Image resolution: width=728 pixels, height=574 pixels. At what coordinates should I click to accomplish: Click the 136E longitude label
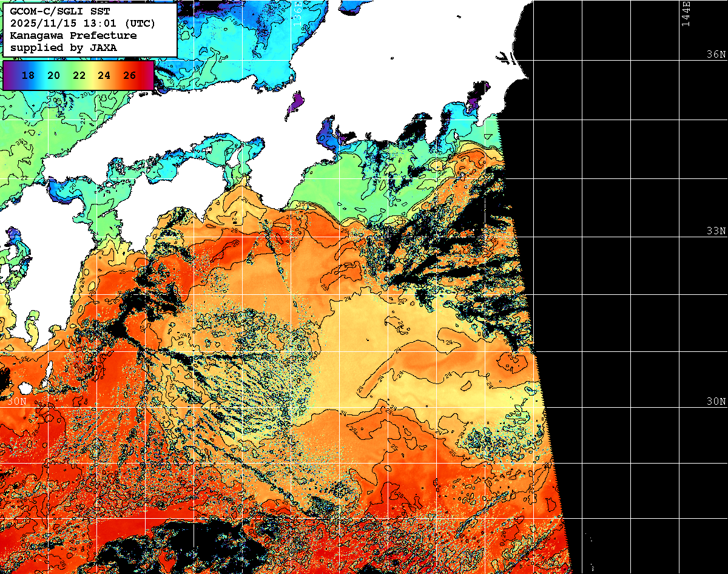tap(297, 12)
